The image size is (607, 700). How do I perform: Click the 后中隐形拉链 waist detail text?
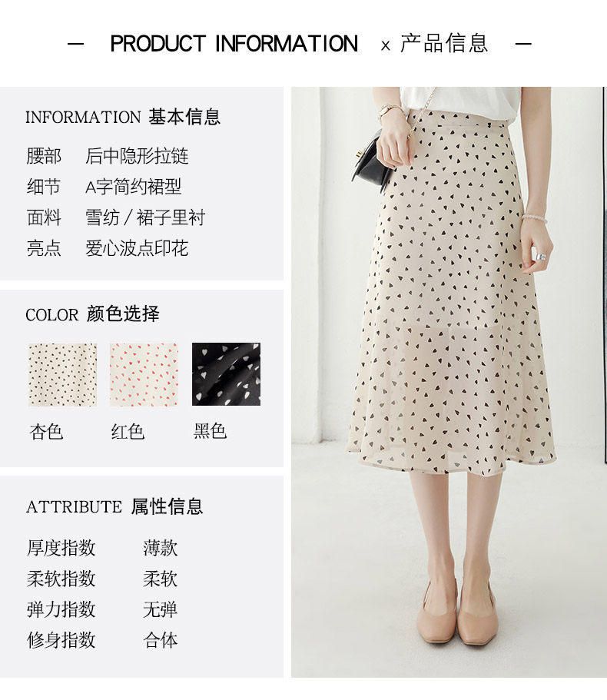coord(137,156)
